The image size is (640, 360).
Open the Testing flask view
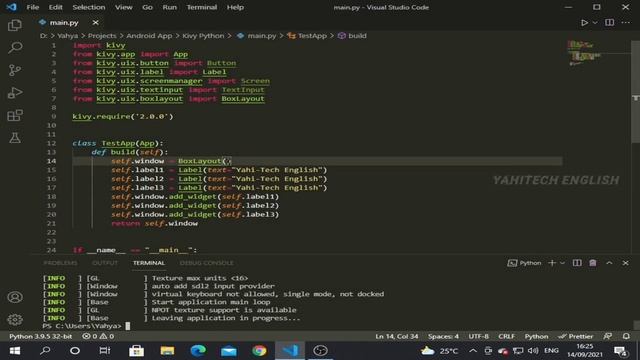pos(15,138)
